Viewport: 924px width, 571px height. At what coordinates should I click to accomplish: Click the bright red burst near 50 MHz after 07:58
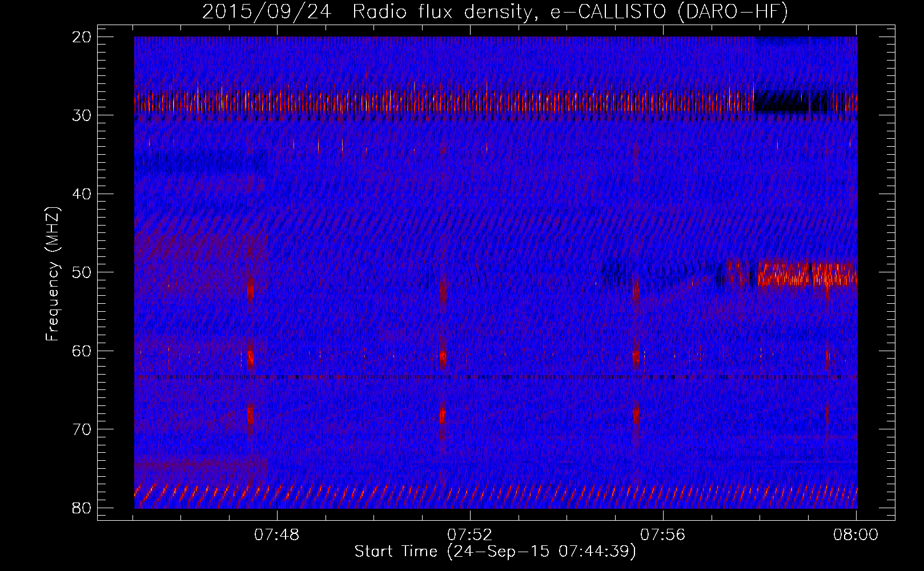tap(808, 274)
